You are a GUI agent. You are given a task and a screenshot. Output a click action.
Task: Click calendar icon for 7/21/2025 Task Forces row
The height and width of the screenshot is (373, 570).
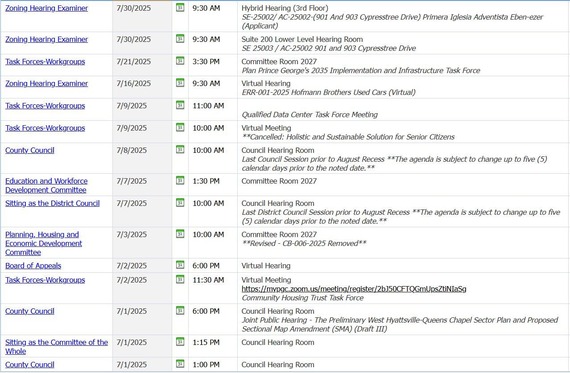[x=180, y=61]
